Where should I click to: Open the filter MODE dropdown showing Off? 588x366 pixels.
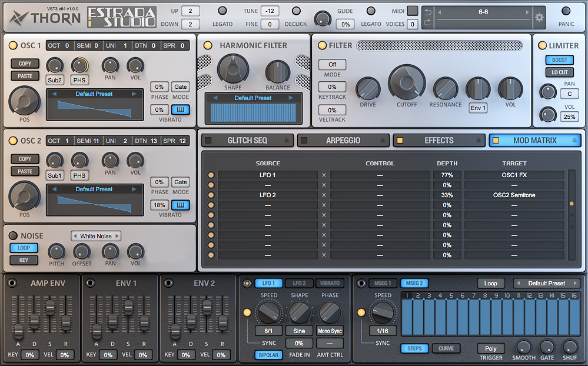coord(332,65)
